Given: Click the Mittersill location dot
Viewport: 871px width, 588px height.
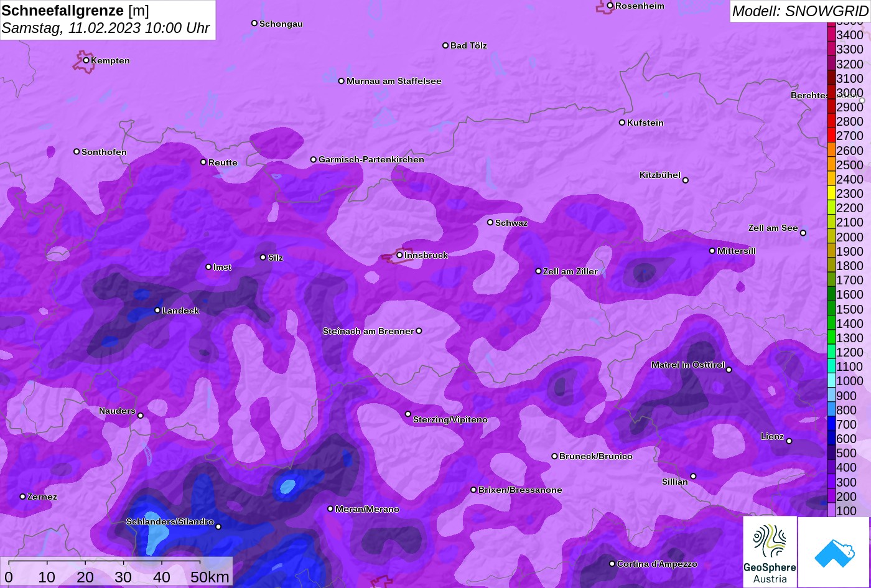Looking at the screenshot, I should [712, 251].
